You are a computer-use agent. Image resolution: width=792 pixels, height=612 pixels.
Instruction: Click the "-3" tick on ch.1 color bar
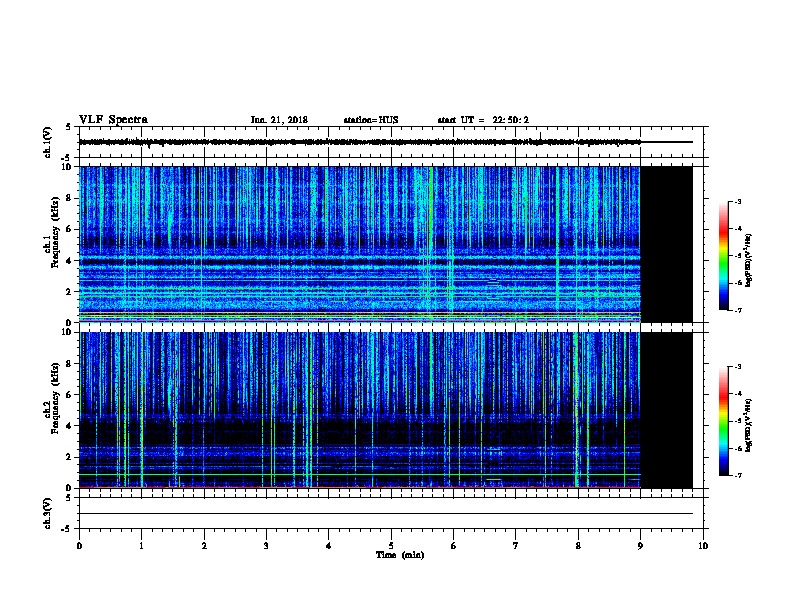coord(737,201)
